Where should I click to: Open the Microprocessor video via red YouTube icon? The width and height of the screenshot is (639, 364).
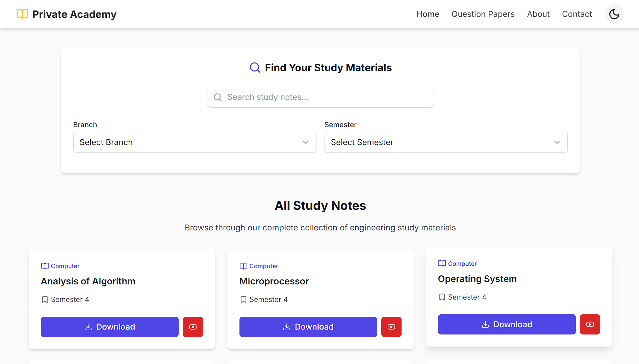[x=391, y=327]
